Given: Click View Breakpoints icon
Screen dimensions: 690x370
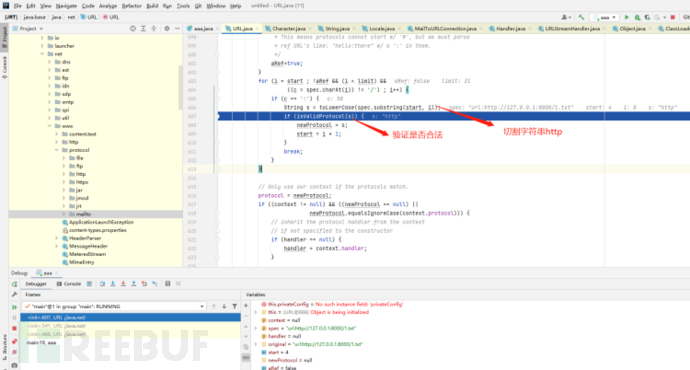Looking at the screenshot, I should click(15, 341).
